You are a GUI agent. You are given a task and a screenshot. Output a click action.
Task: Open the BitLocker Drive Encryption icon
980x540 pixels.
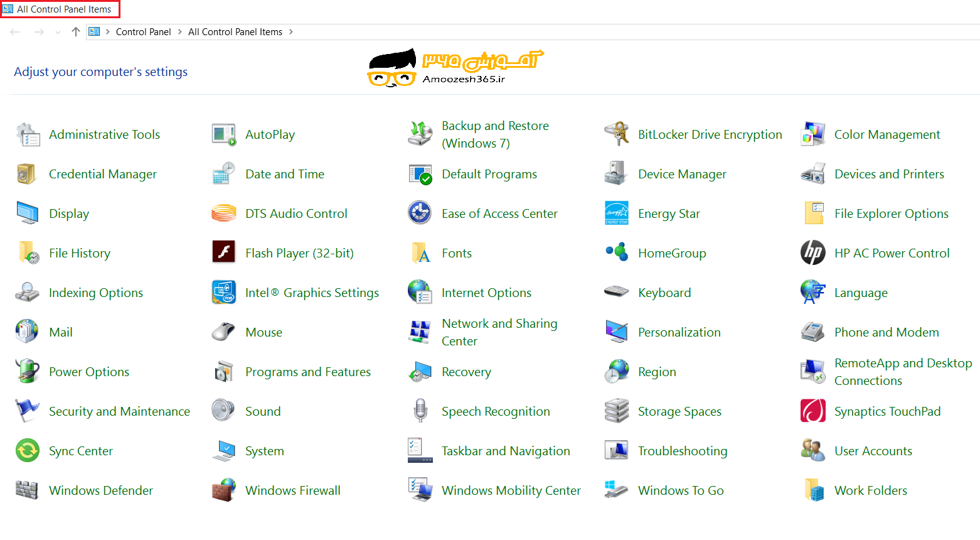pos(617,134)
